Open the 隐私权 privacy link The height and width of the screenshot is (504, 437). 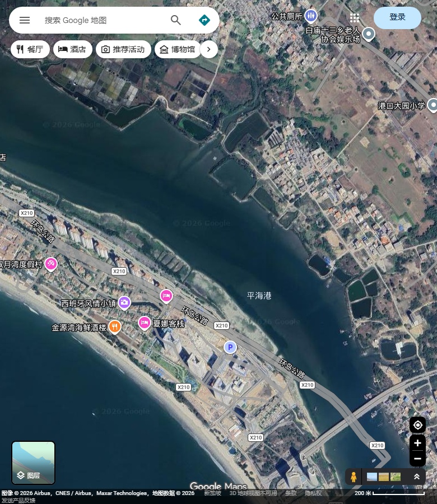point(313,493)
